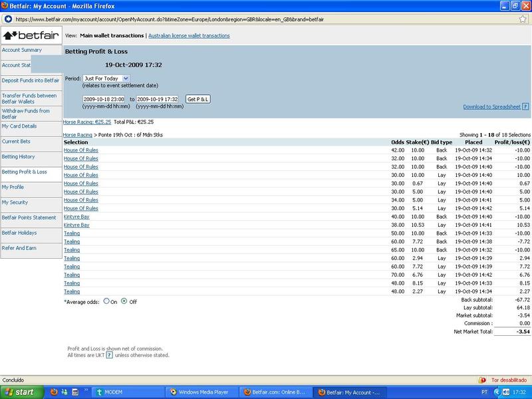Click the Get P & L button

tap(198, 99)
